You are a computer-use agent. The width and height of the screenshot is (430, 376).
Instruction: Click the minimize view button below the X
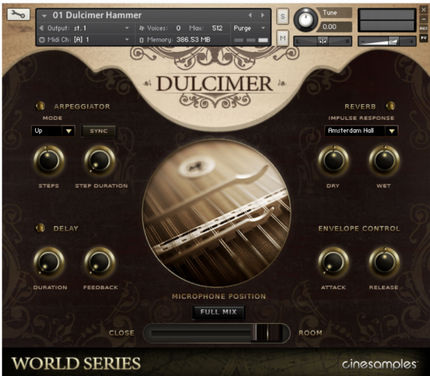424,20
